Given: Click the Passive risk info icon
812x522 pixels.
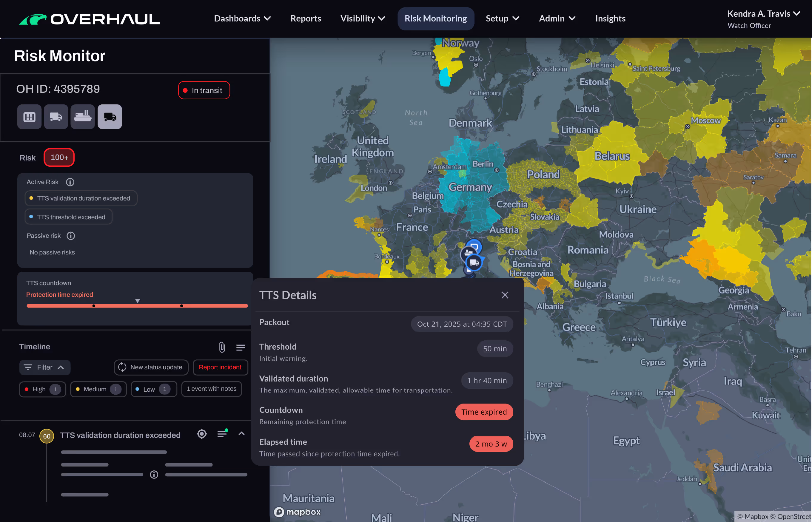Looking at the screenshot, I should [x=70, y=236].
